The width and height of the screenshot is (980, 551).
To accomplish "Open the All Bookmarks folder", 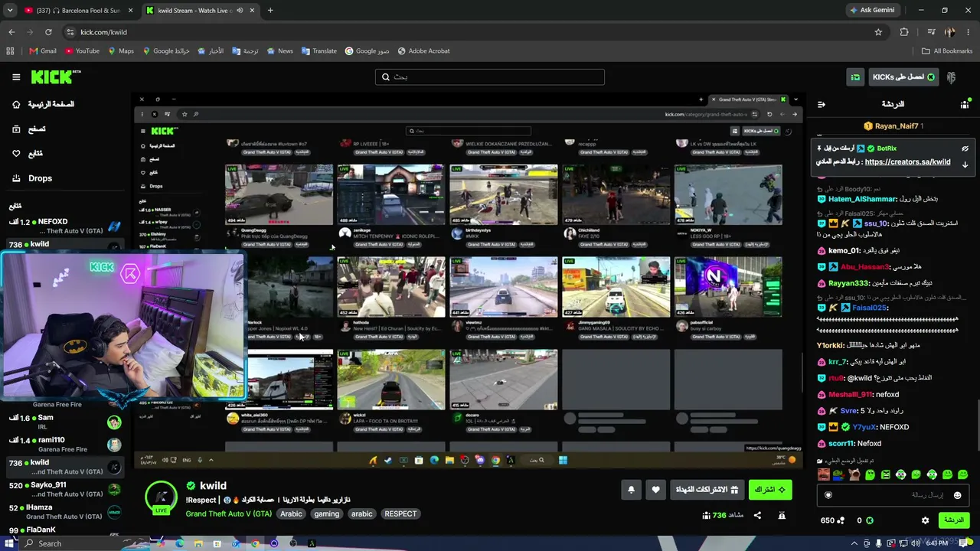I will click(x=947, y=51).
